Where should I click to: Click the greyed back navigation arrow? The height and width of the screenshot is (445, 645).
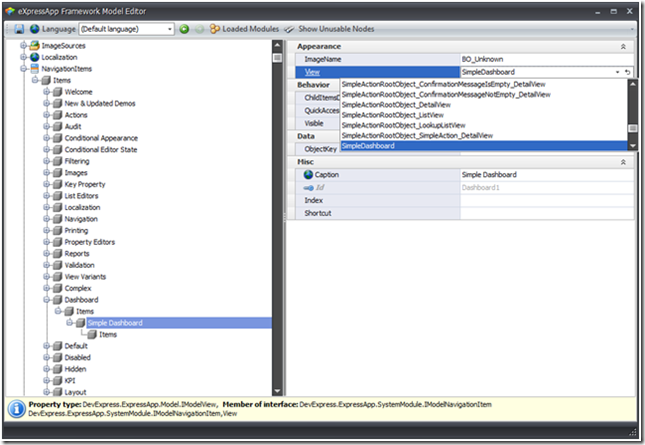click(x=200, y=29)
